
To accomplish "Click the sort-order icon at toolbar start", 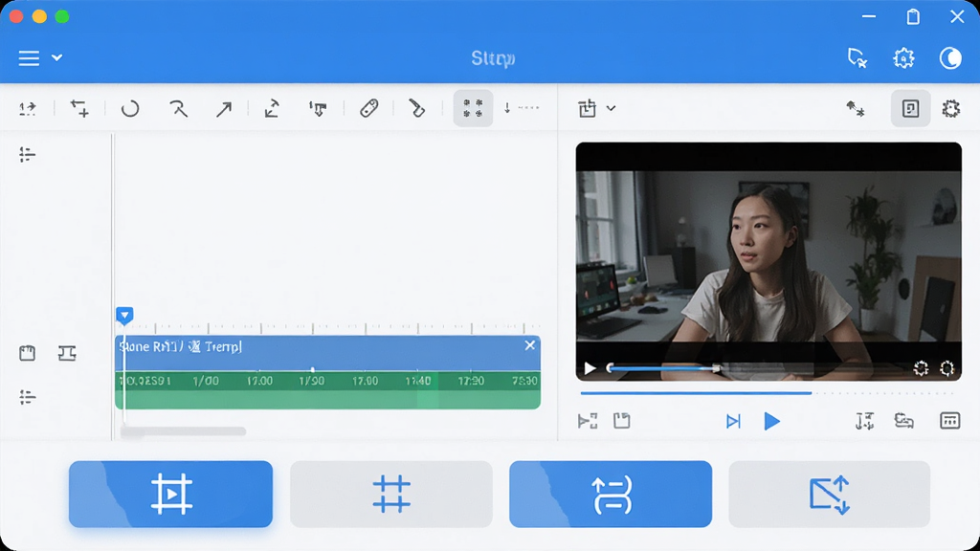I will click(28, 109).
